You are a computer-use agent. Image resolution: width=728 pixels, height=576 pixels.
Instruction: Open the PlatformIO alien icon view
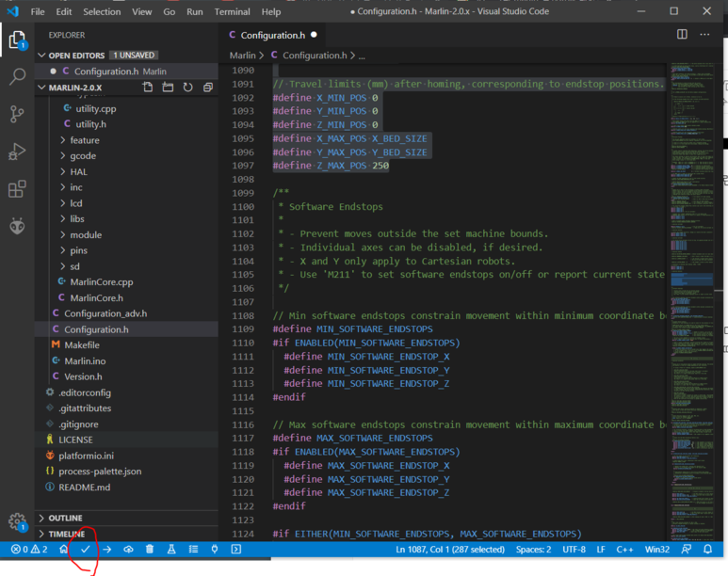[x=17, y=226]
